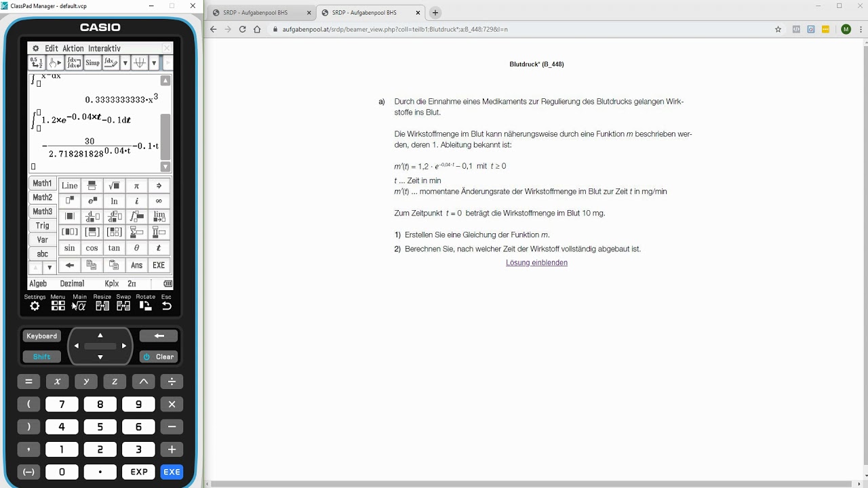
Task: Toggle 2π angle mode in status bar
Action: point(132,284)
